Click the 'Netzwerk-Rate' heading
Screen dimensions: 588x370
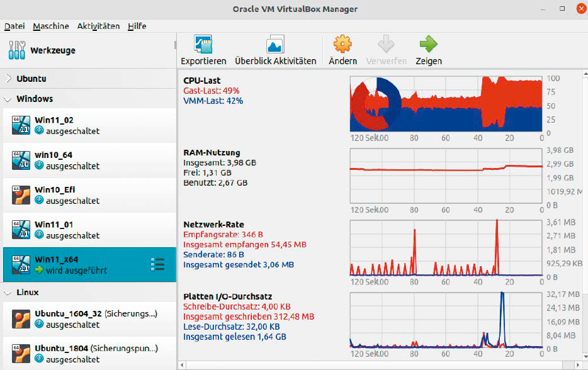(214, 225)
